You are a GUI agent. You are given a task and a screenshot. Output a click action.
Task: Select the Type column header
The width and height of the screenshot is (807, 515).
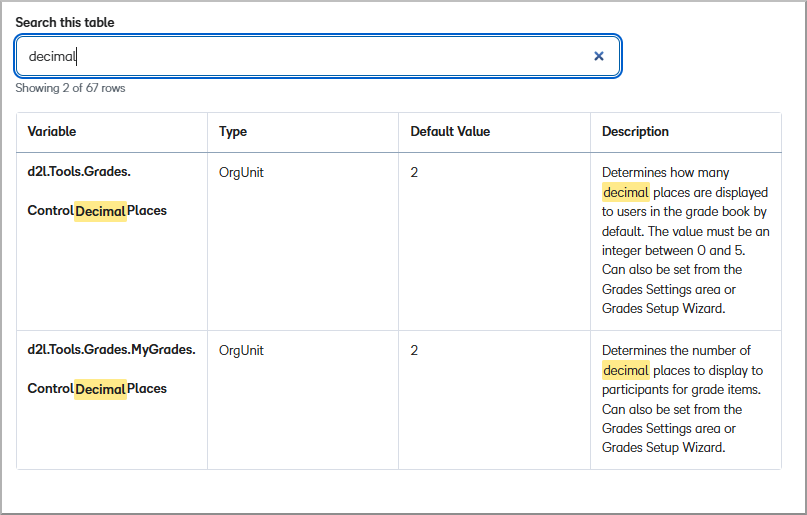tap(303, 132)
